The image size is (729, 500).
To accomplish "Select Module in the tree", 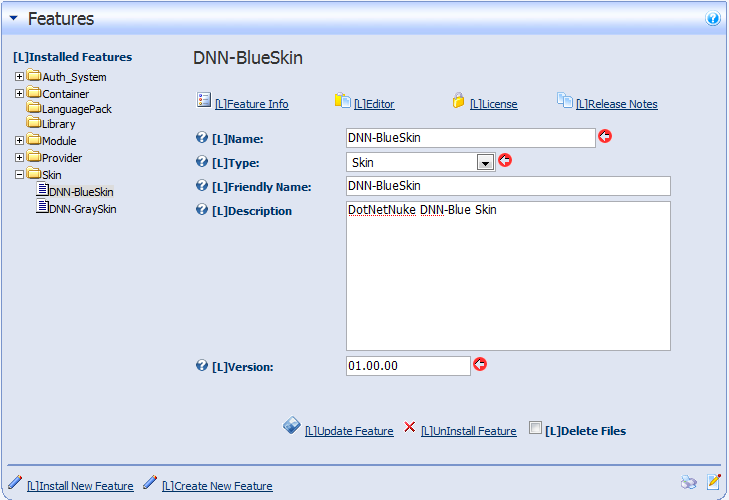I will point(59,141).
